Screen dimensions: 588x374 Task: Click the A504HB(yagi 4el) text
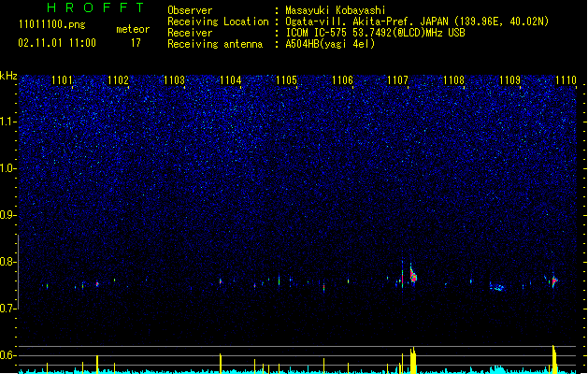coord(330,44)
